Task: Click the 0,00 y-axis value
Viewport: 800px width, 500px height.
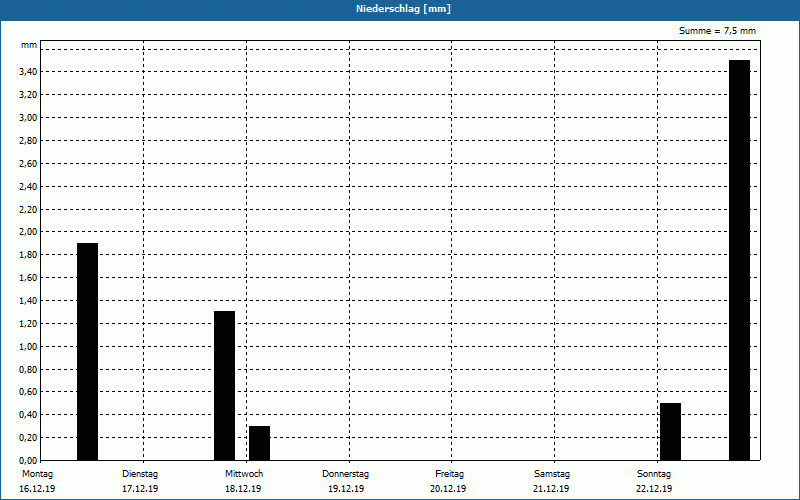Action: [x=28, y=461]
